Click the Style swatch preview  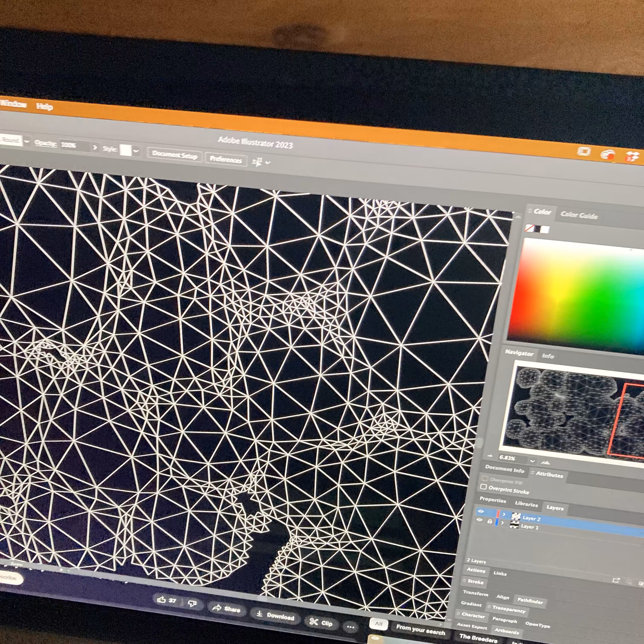[126, 150]
